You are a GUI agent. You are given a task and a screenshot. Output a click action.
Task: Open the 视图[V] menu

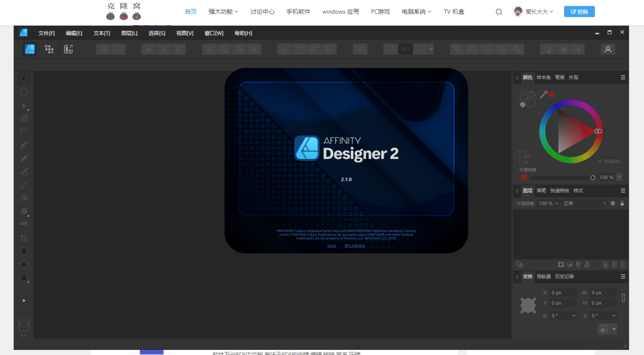185,33
